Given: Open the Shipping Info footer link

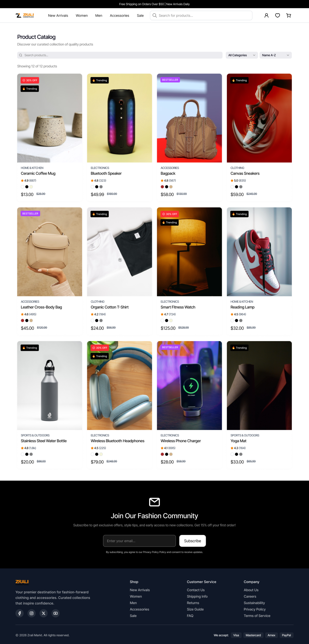Looking at the screenshot, I should click(197, 596).
